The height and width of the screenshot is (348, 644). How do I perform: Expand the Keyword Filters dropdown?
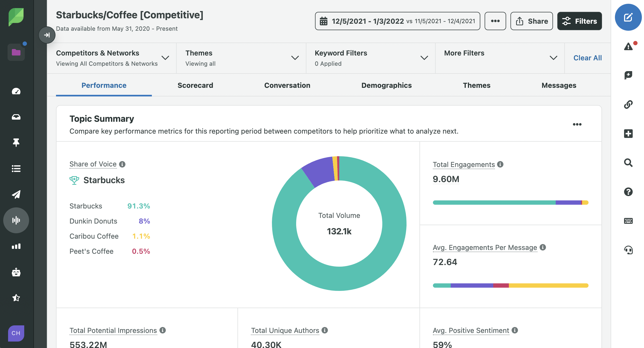[x=424, y=58]
